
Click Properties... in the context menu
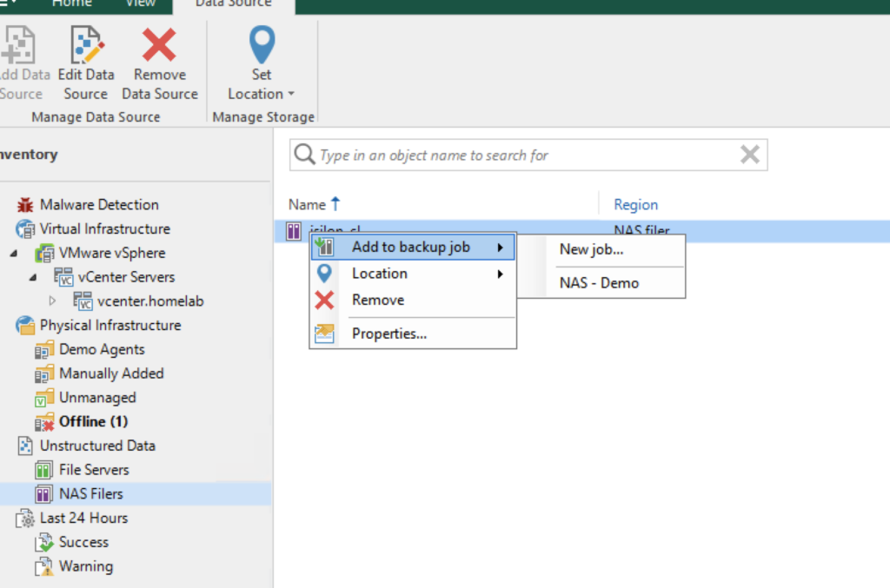coord(389,334)
